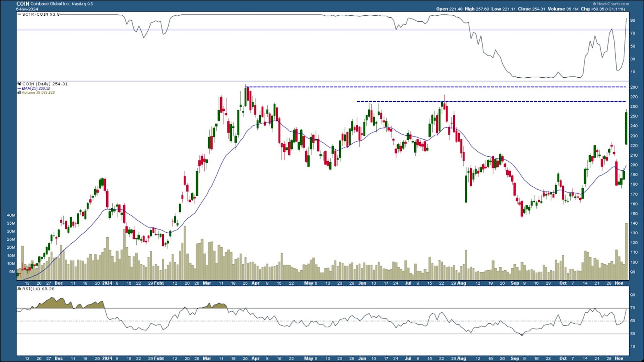Viewport: 644px width, 362px height.
Task: Click 5M on the volume axis
Action: tap(12, 272)
